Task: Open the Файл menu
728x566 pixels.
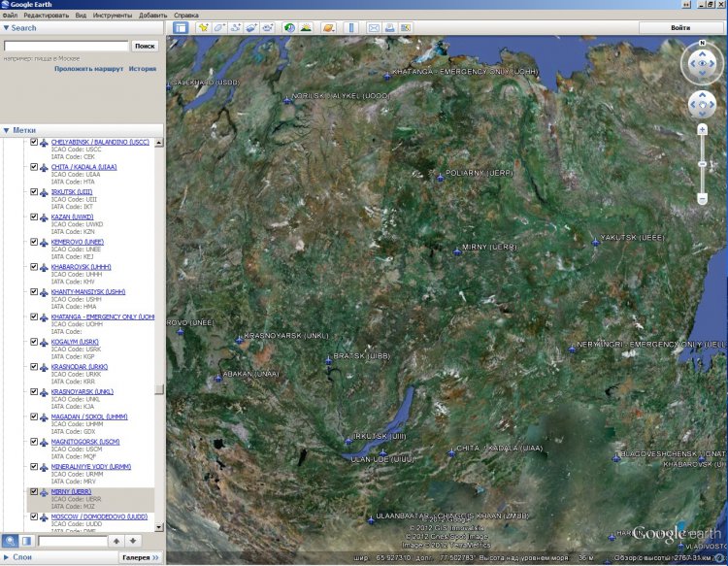Action: [x=10, y=16]
